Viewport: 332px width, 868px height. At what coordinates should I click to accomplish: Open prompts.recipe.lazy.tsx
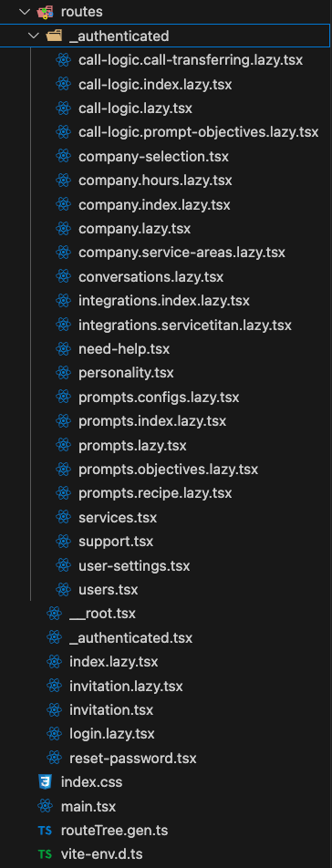coord(155,493)
